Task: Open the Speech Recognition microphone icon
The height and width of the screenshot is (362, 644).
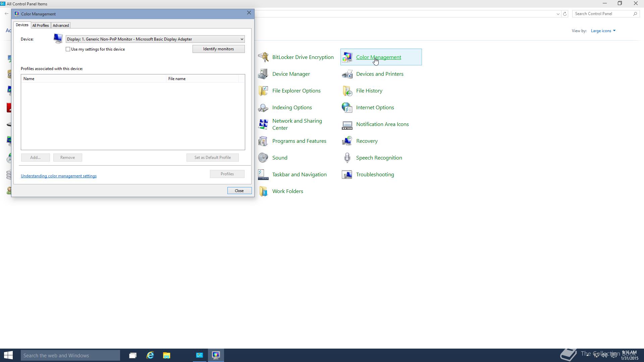Action: pyautogui.click(x=347, y=158)
